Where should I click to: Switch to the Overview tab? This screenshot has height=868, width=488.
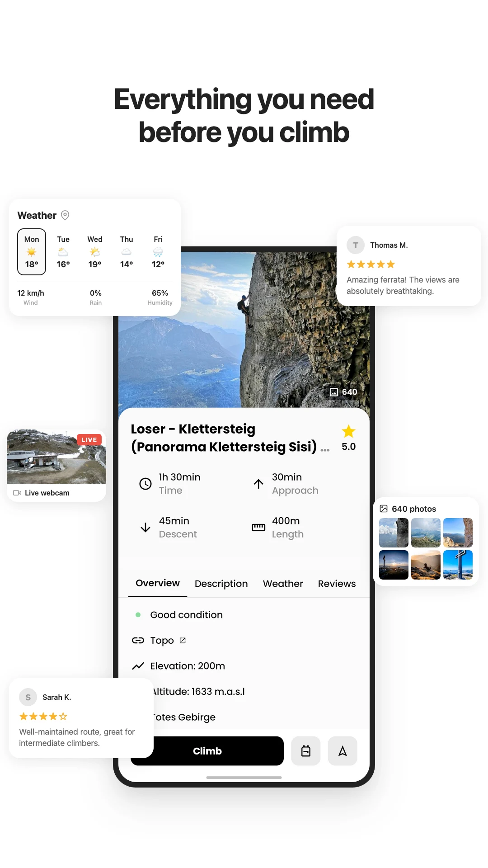(x=158, y=583)
